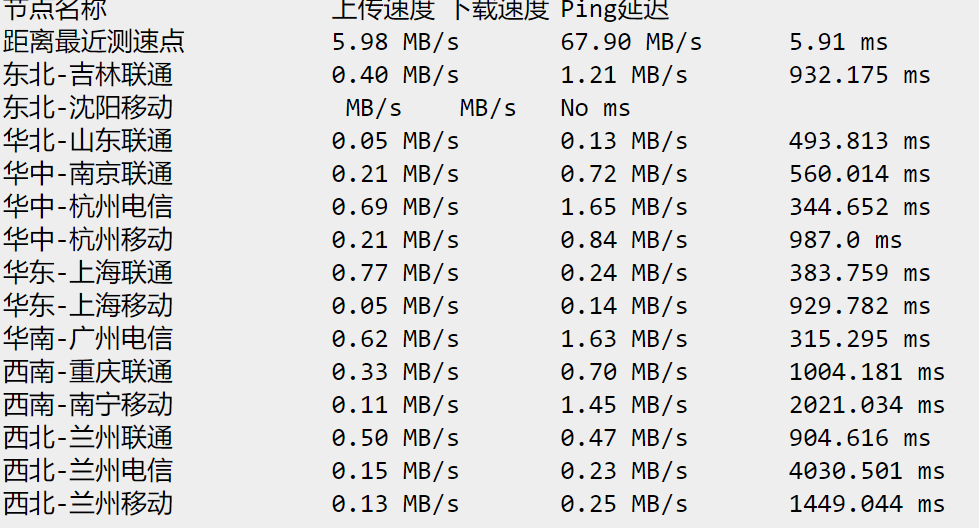This screenshot has height=528, width=979.
Task: Click the 上传速度 column header
Action: [x=383, y=10]
